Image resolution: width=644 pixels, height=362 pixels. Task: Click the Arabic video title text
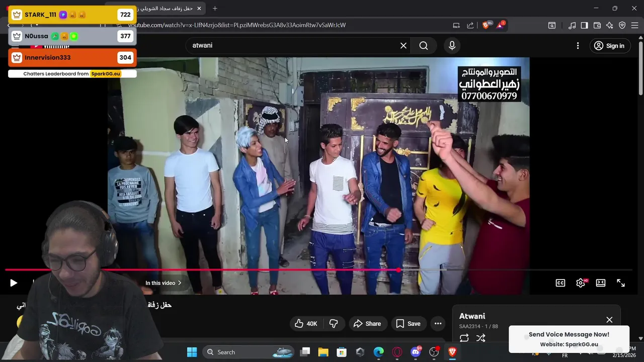click(x=160, y=305)
